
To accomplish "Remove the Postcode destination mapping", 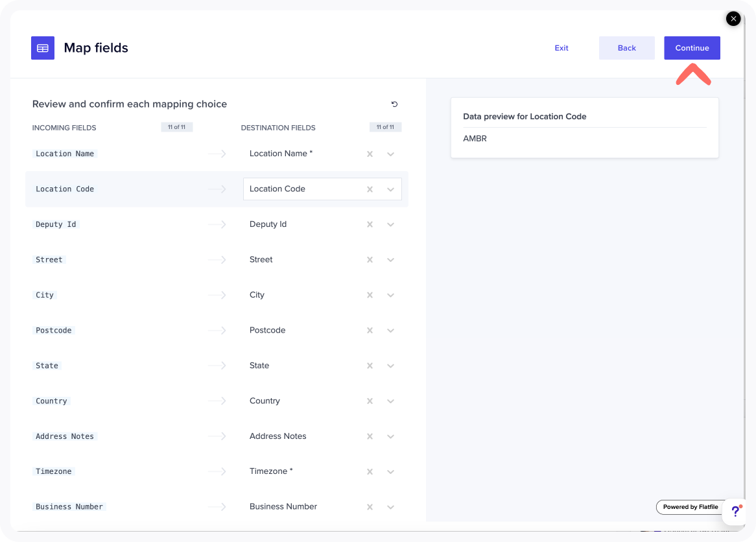I will click(x=370, y=331).
